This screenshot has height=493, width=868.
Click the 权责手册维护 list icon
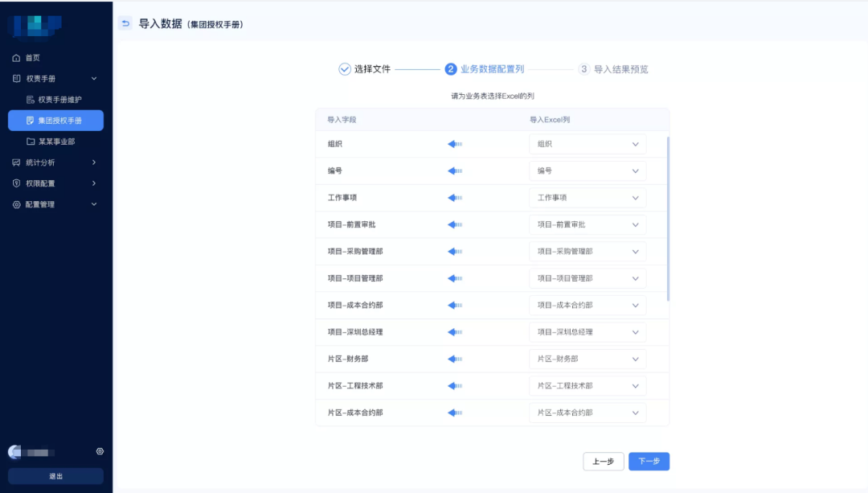click(31, 100)
